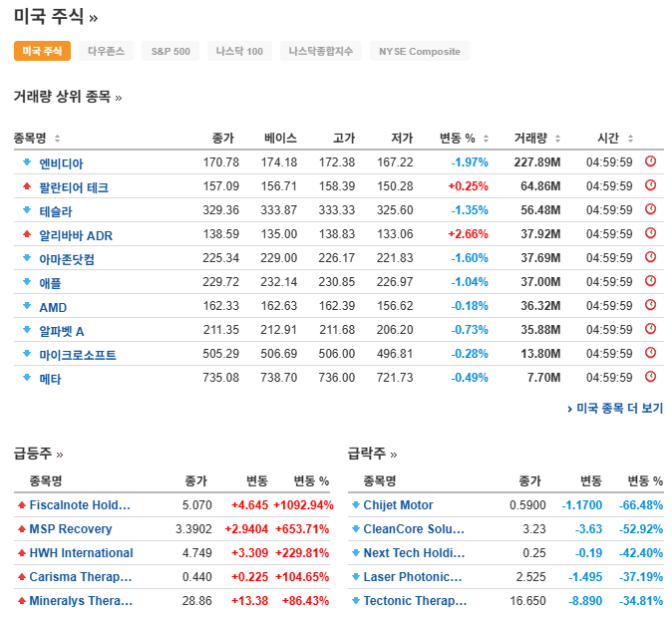Open Carisma Therap... gainer link
Image resolution: width=672 pixels, height=618 pixels.
pos(81,577)
